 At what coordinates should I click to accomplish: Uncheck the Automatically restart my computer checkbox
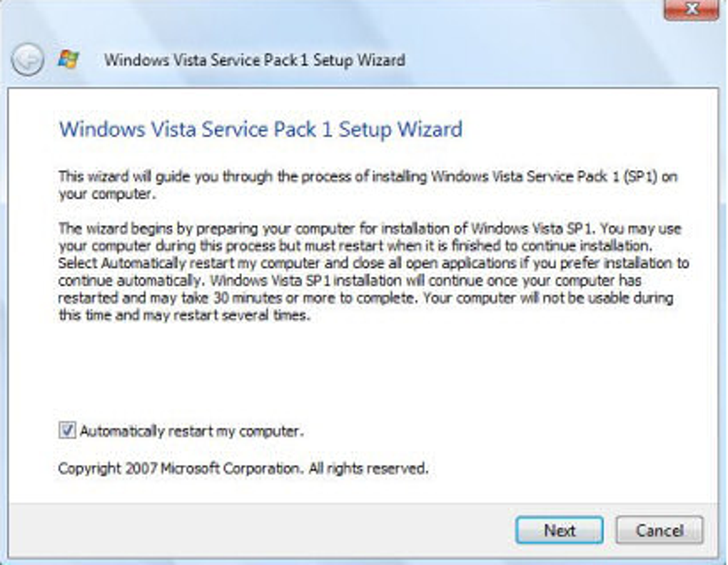click(67, 430)
